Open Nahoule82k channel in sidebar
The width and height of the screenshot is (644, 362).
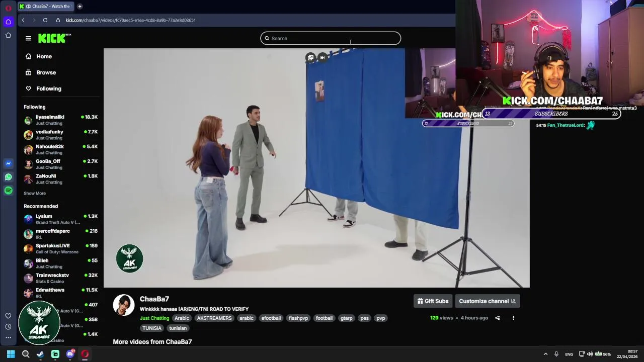(60, 149)
